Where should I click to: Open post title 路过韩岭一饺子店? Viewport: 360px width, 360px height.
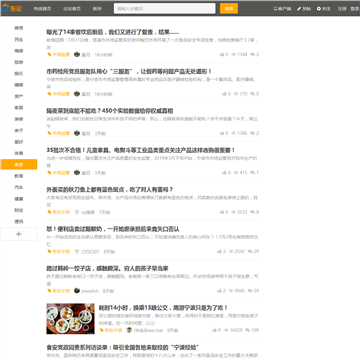click(x=107, y=268)
